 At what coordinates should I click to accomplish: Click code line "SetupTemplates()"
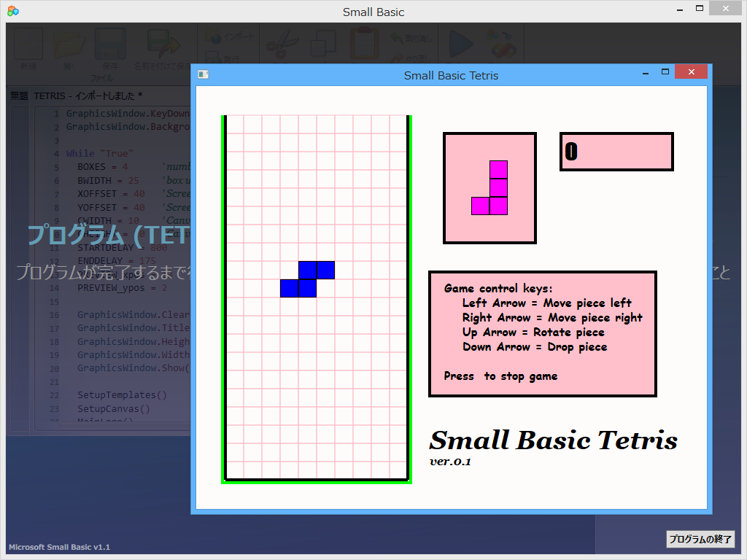point(122,394)
